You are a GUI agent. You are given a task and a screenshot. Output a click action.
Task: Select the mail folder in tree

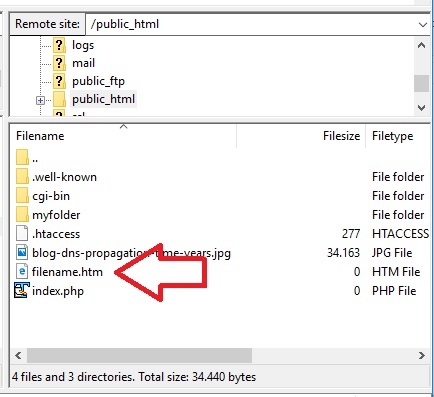pos(83,63)
